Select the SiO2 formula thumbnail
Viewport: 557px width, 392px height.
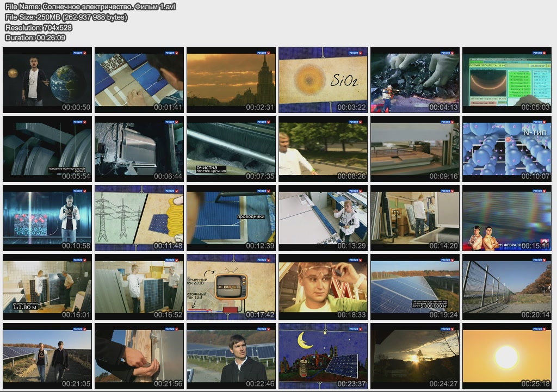(323, 80)
